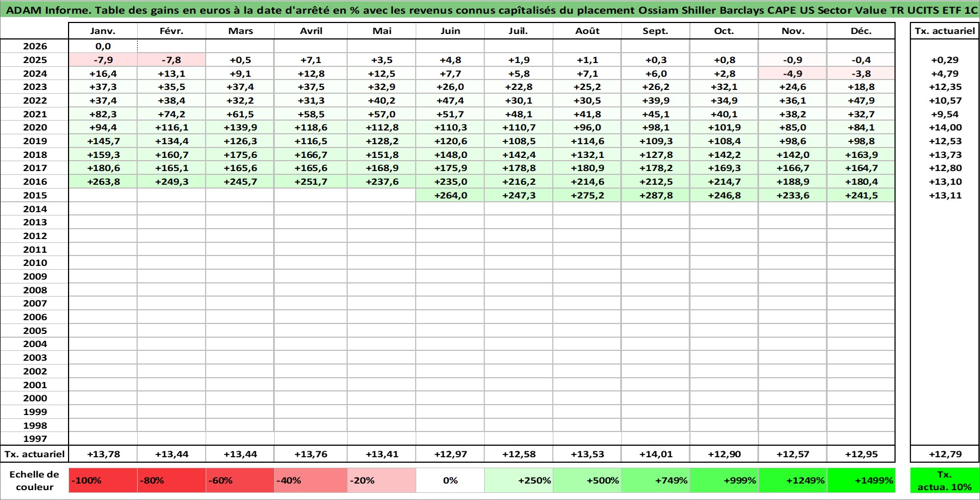Select the +13,78 January actuarial rate
Image resolution: width=980 pixels, height=500 pixels.
[x=103, y=454]
